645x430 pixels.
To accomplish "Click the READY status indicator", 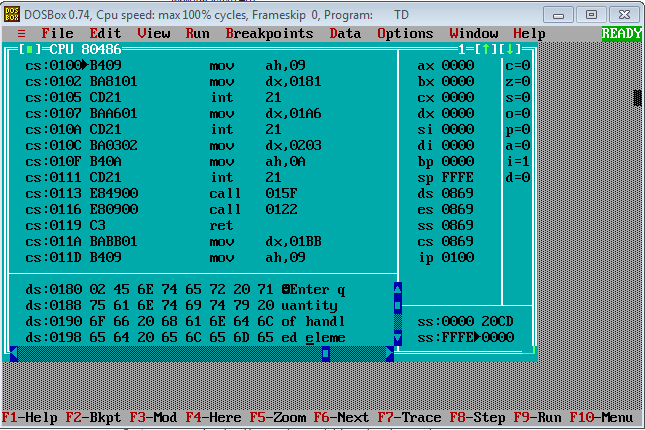I will pyautogui.click(x=622, y=33).
